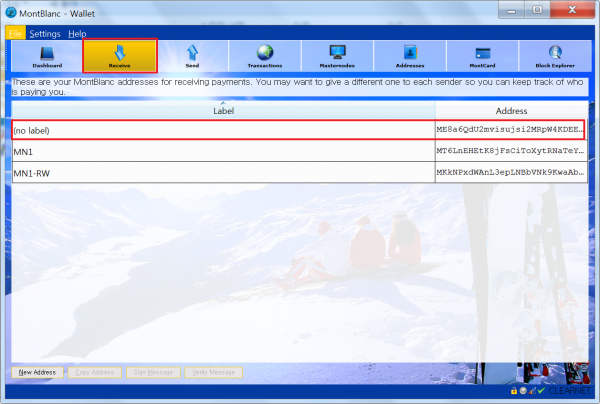Click the MontBlanc window title icon

(11, 13)
